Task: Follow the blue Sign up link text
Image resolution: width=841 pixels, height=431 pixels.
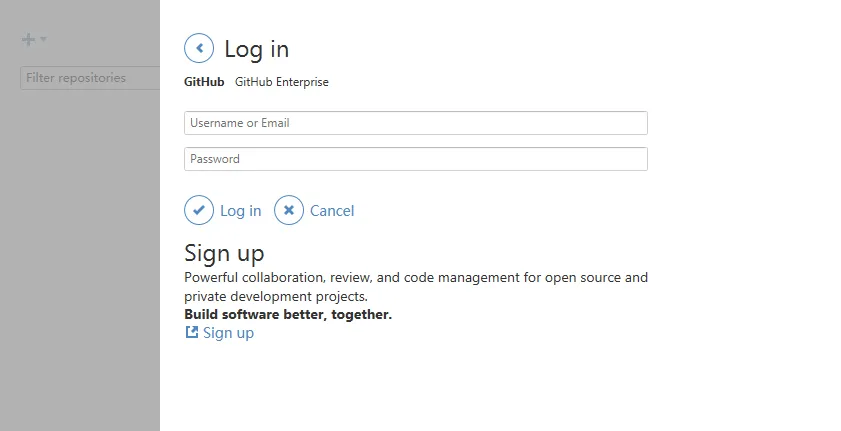Action: 228,333
